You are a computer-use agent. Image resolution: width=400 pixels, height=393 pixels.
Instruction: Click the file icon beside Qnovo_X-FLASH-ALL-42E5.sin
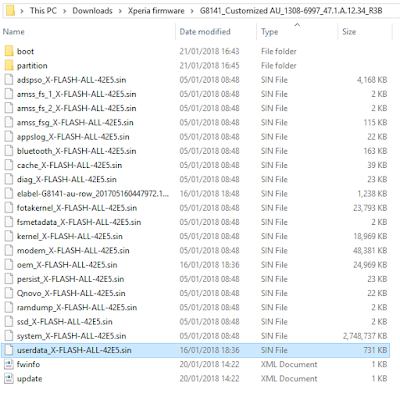tap(9, 293)
